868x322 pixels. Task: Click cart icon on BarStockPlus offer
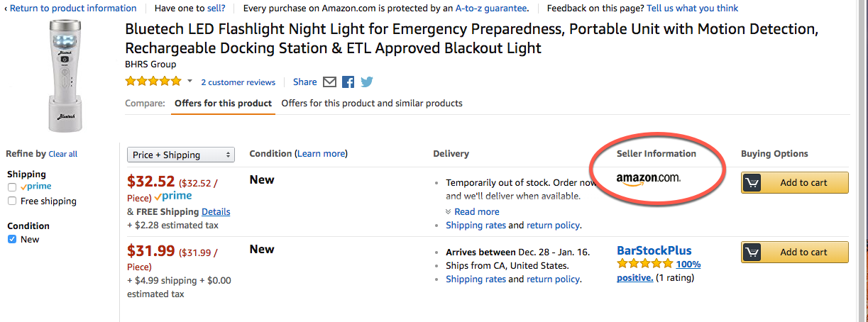tap(752, 252)
